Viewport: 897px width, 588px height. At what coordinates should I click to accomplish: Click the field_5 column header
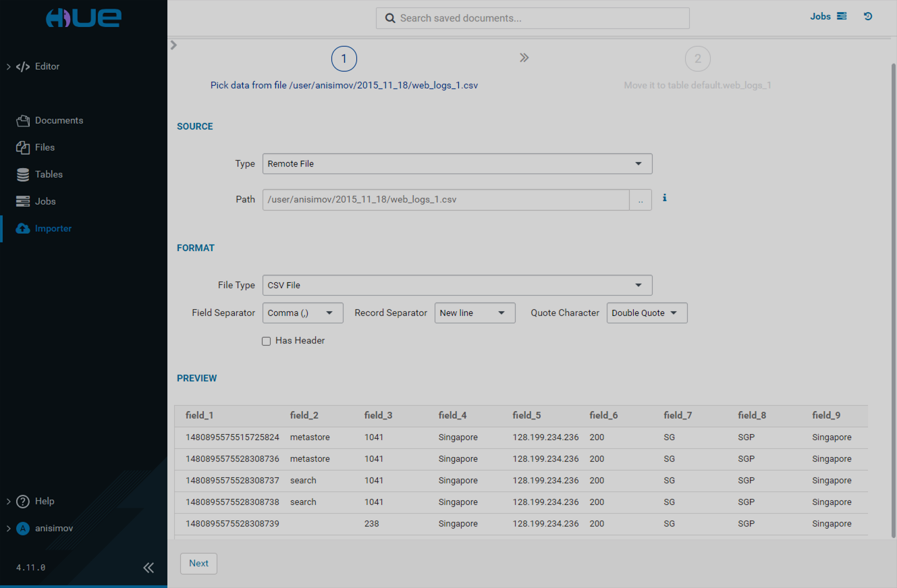(526, 415)
